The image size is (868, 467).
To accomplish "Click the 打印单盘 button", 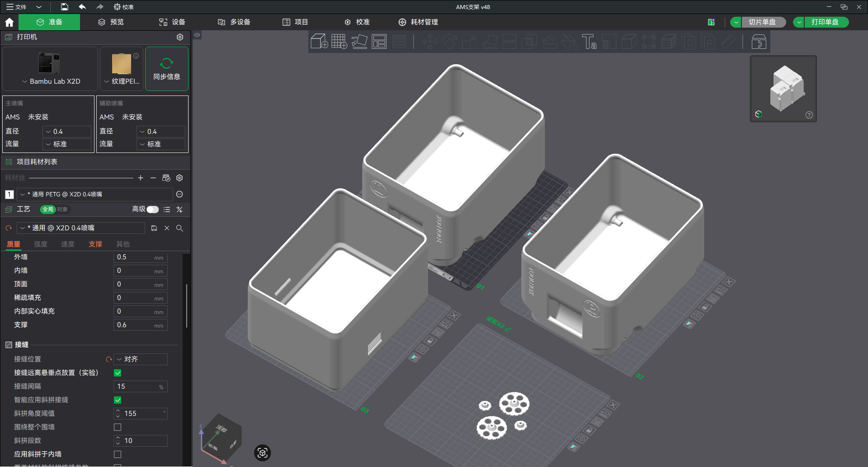I will tap(826, 22).
